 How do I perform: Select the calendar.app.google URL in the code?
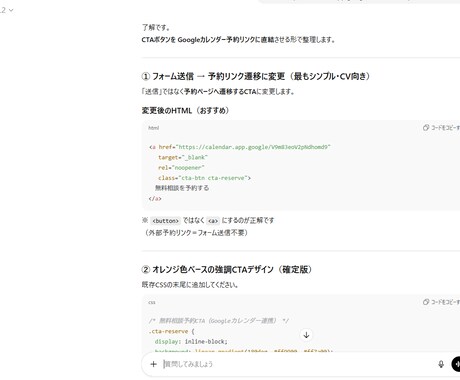click(253, 147)
